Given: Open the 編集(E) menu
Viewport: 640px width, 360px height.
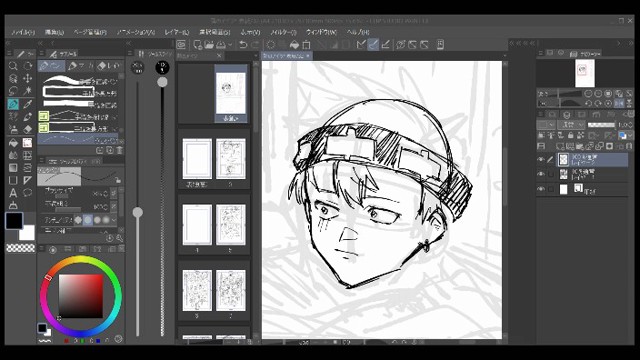Looking at the screenshot, I should point(54,32).
